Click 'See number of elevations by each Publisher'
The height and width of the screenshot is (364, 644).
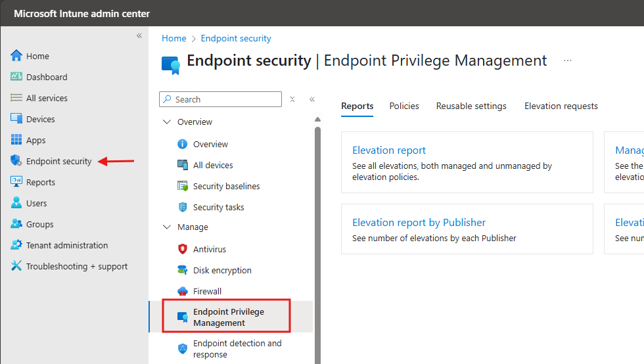[x=434, y=238]
